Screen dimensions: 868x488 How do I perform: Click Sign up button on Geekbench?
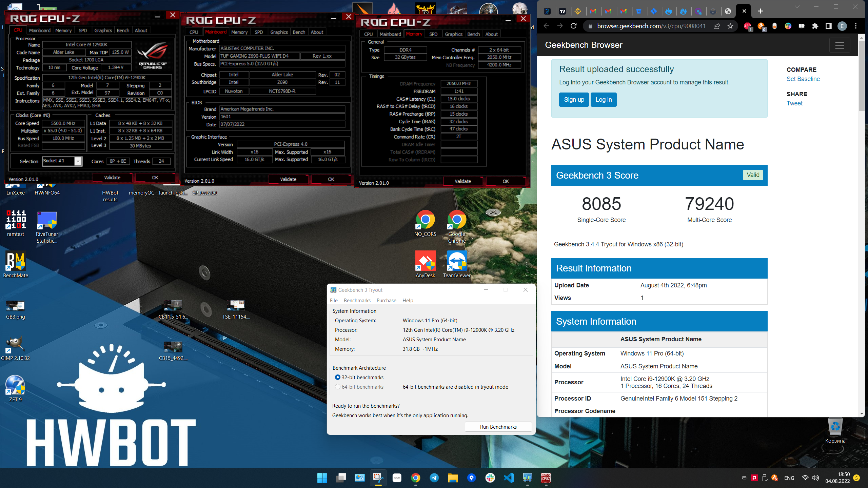pyautogui.click(x=574, y=99)
